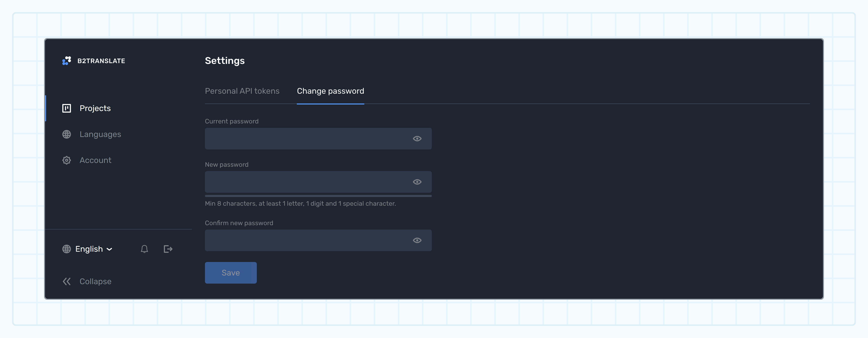
Task: Click the 'New password' label
Action: click(226, 165)
